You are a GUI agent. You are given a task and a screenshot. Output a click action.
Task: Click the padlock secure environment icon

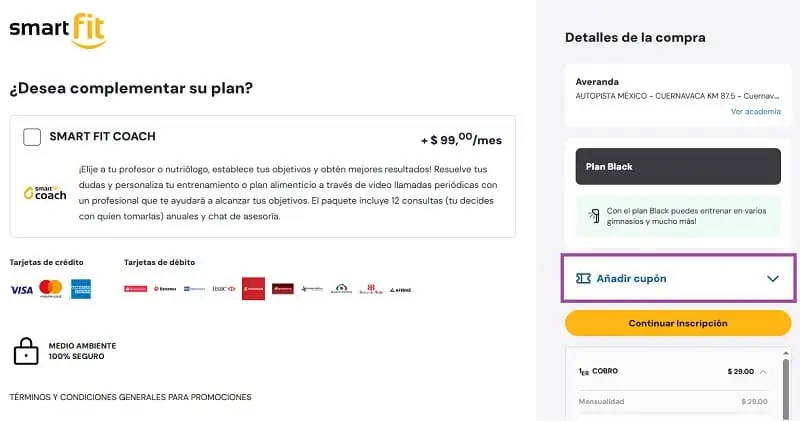click(x=26, y=351)
